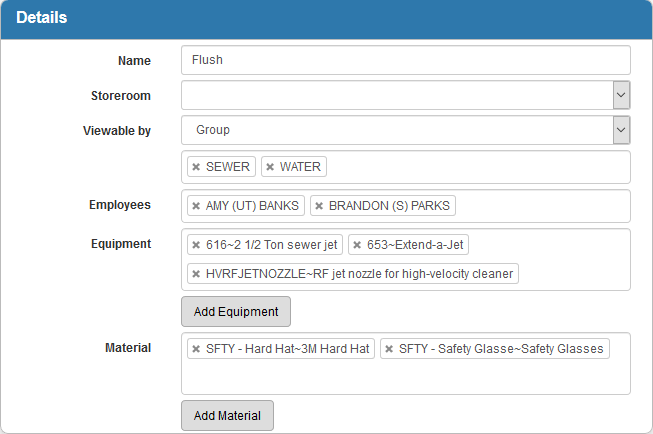Click the Add Material button
The height and width of the screenshot is (434, 653).
point(227,415)
